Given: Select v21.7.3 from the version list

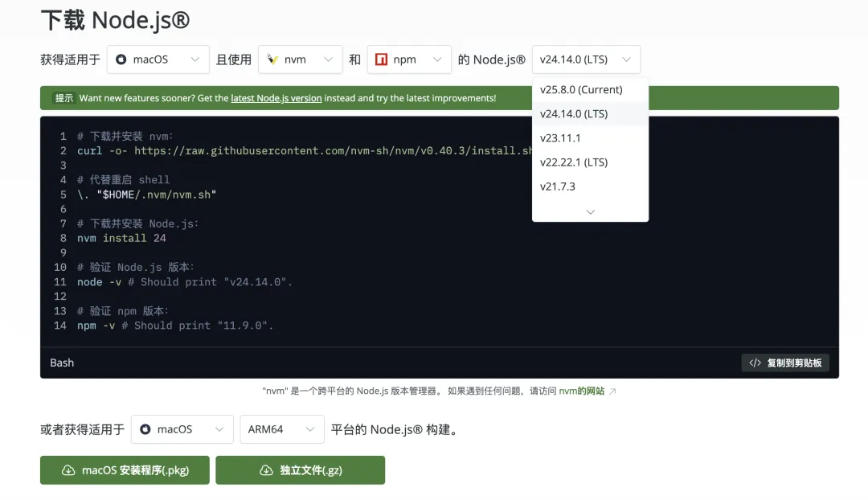Looking at the screenshot, I should (x=590, y=186).
